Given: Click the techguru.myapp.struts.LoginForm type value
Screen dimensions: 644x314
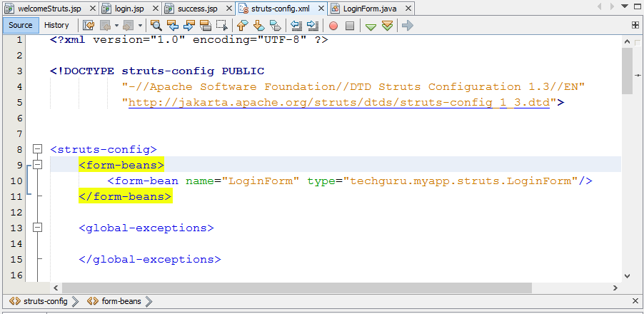Looking at the screenshot, I should [461, 181].
